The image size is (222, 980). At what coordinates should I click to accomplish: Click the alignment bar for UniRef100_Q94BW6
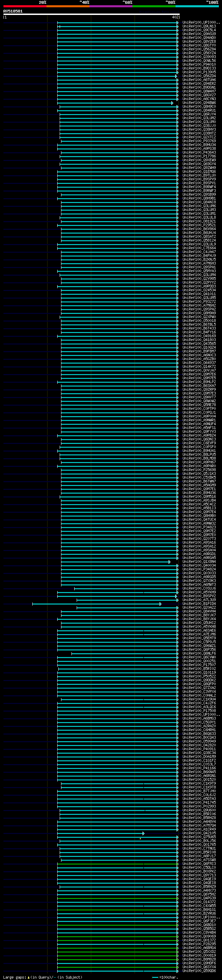[116, 103]
